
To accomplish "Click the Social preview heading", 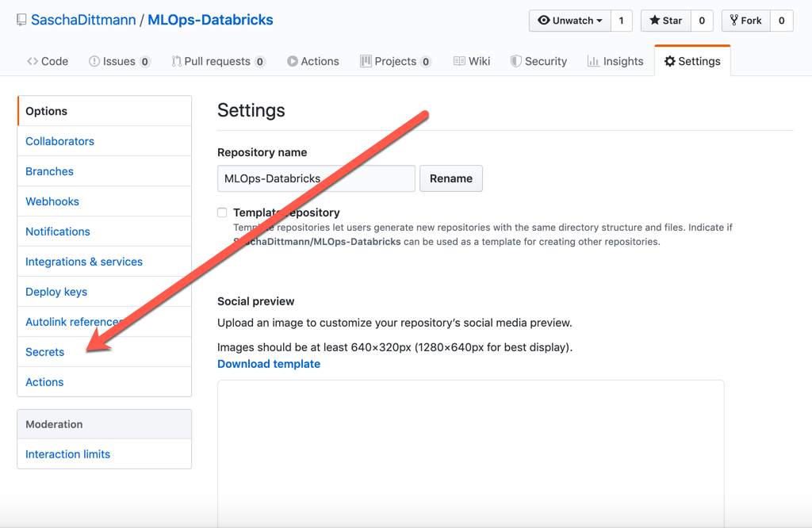I will coord(256,301).
